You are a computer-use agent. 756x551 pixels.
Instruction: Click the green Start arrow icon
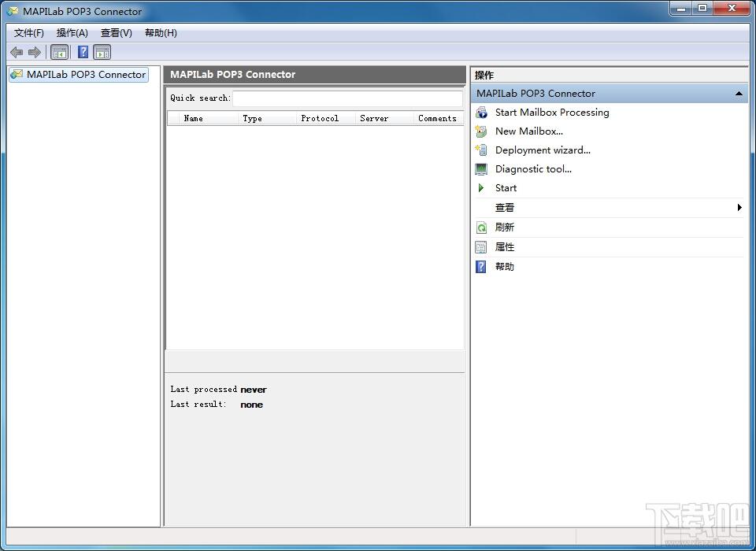coord(480,188)
